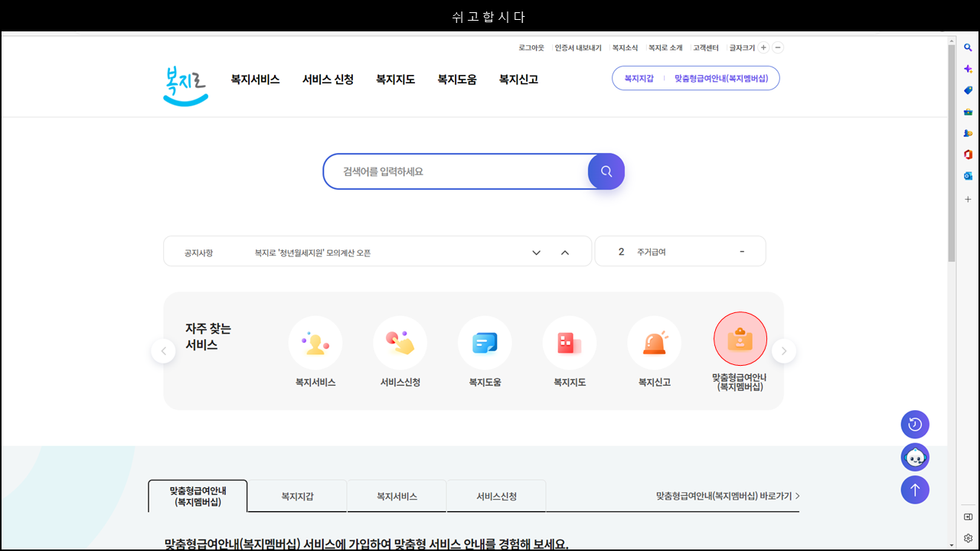Show previous notice with up chevron
Image resolution: width=980 pixels, height=551 pixels.
pos(565,253)
